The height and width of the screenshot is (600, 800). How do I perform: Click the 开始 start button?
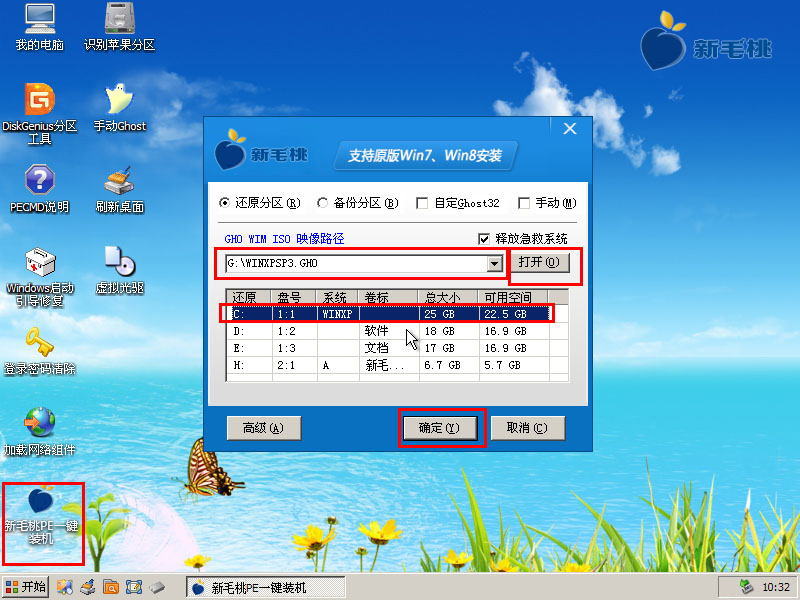point(25,587)
